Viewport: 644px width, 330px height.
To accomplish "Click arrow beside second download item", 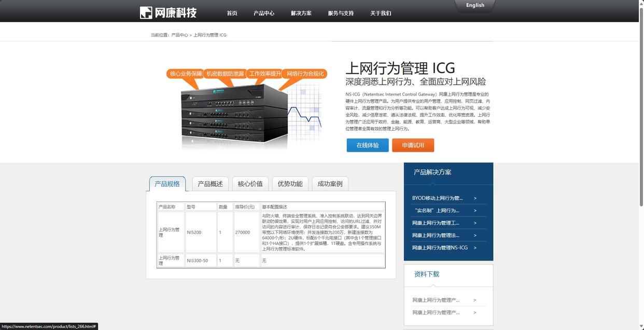I will (x=474, y=313).
